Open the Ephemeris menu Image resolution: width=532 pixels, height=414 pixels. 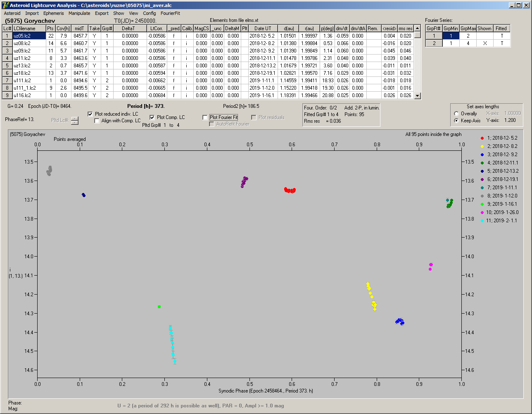[x=54, y=13]
